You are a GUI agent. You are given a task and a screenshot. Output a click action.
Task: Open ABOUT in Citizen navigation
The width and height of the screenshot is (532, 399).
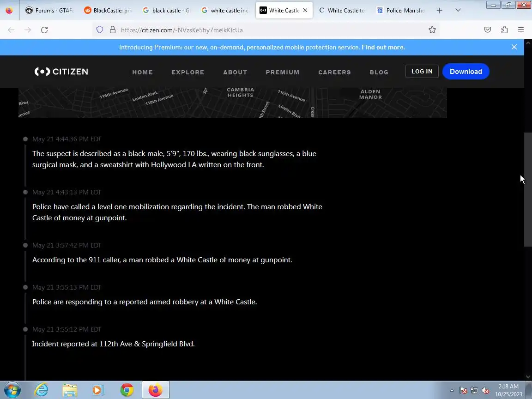(235, 72)
